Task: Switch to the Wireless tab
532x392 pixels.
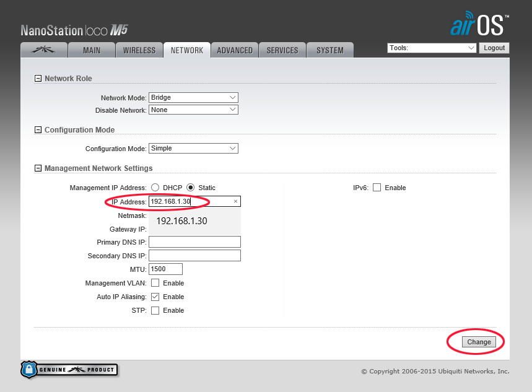Action: coord(139,50)
